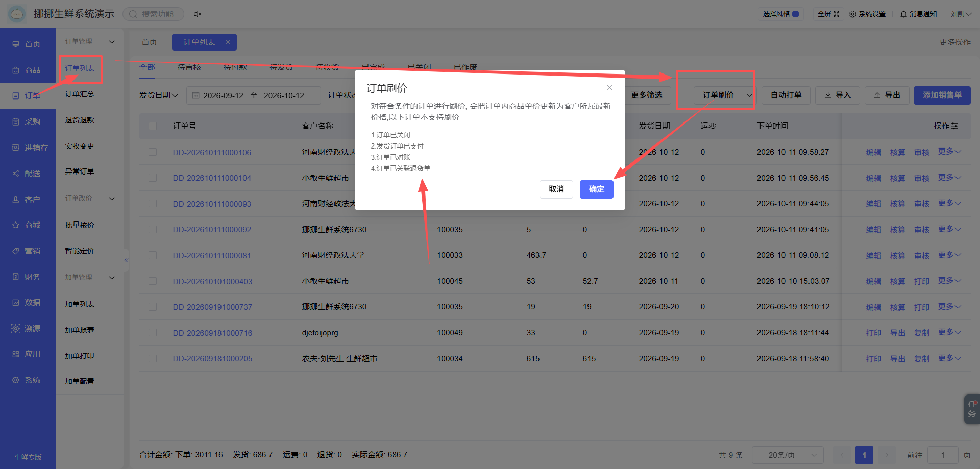Open the 商品 sidebar module
Viewport: 980px width, 469px height.
(28, 70)
